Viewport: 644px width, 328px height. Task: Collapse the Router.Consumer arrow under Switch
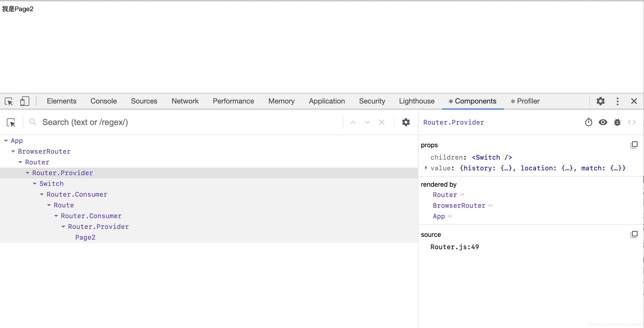42,194
